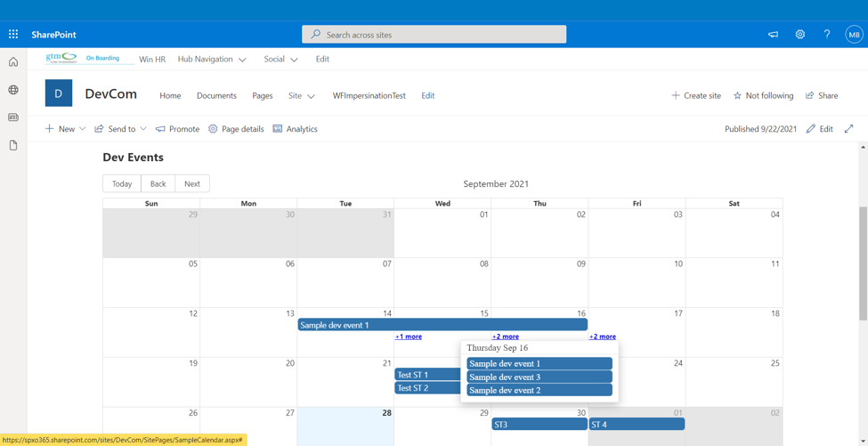
Task: Click the Search across sites field
Action: coord(434,35)
